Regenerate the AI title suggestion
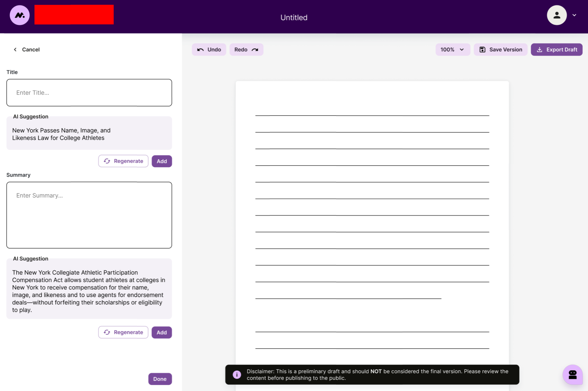Viewport: 588px width, 391px height. tap(123, 161)
